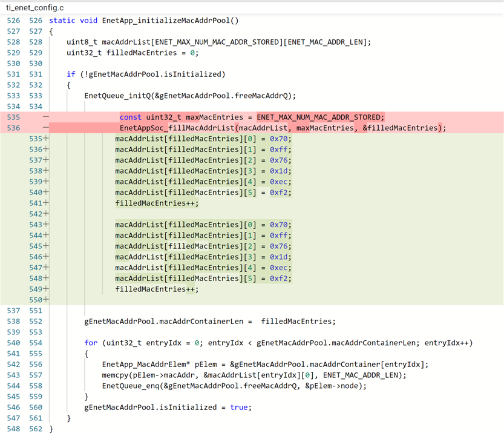Click the plus marker on added line 550

click(x=46, y=300)
